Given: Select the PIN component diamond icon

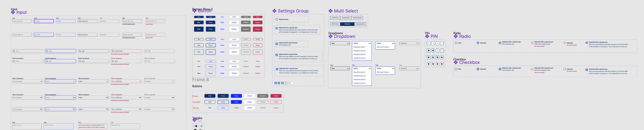Looking at the screenshot, I should [x=427, y=36].
